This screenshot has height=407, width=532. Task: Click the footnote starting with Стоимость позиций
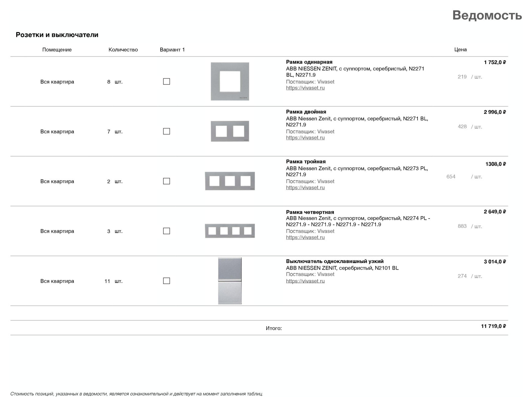(137, 394)
